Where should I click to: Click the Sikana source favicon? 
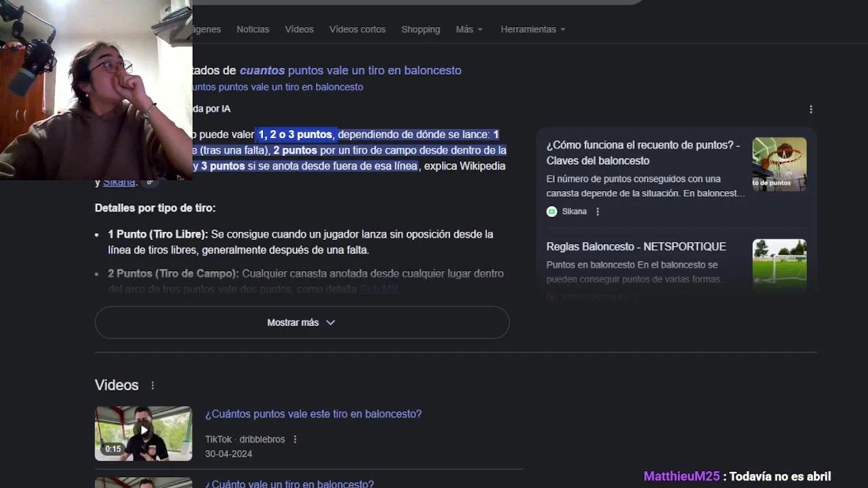(x=552, y=211)
